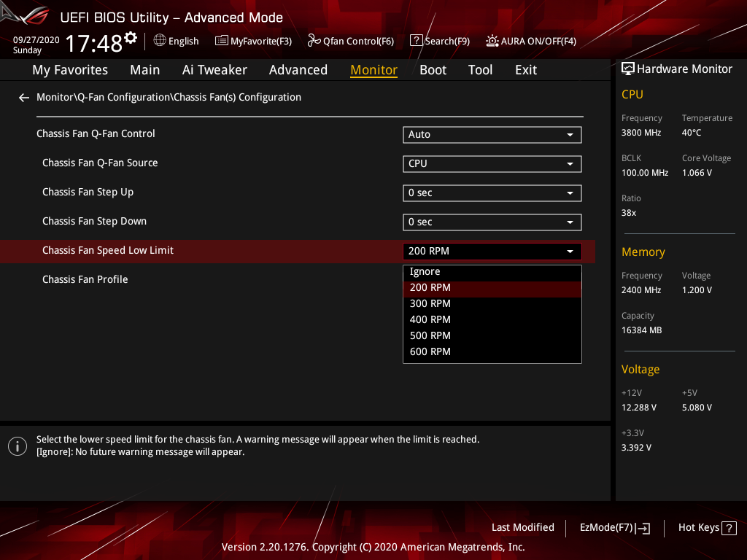Click the globe language icon
Screen dimensions: 747x560
[160, 41]
